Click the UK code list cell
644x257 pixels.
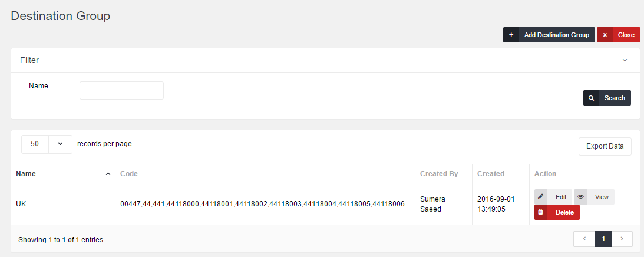[265, 204]
